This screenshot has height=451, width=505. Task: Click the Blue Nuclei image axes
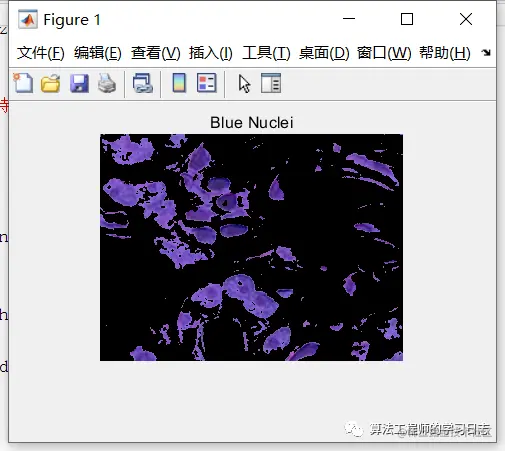click(251, 247)
